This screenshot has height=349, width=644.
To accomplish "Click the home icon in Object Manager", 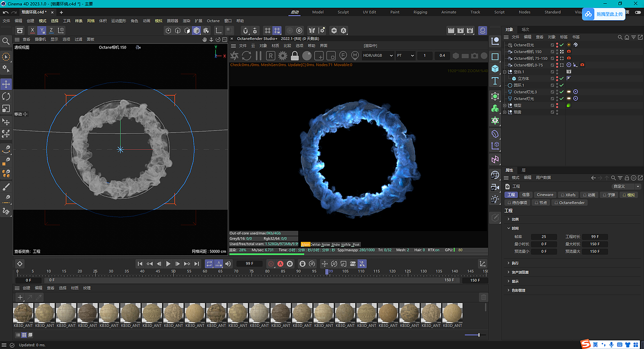I will [x=626, y=37].
